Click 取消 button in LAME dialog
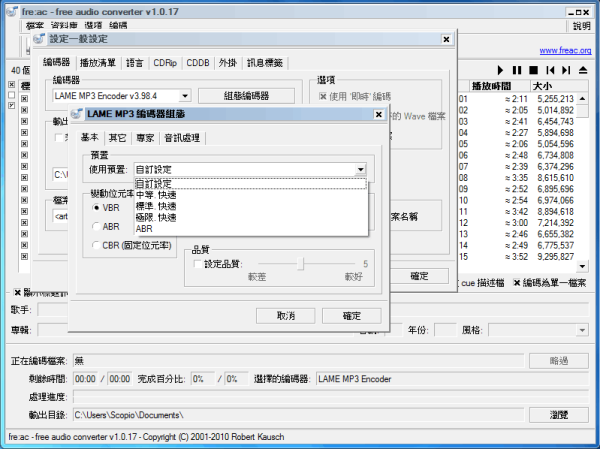Viewport: 600px width, 449px height. click(x=286, y=316)
